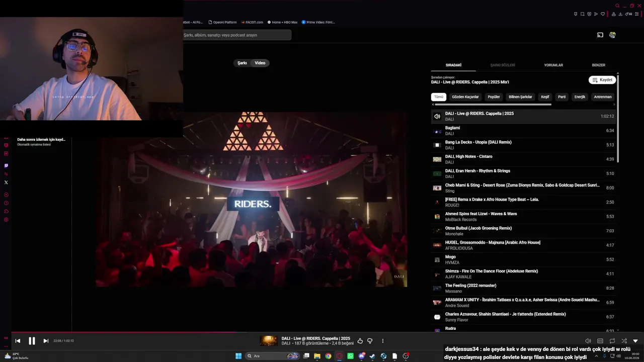The image size is (644, 362).
Task: Open the browser easy setup menu icon
Action: click(x=637, y=14)
